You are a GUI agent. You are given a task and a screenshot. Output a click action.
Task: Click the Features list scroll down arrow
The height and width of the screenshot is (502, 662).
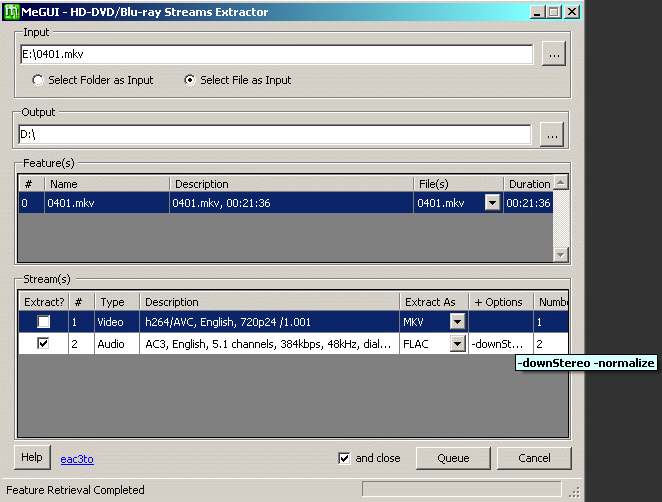(x=561, y=255)
